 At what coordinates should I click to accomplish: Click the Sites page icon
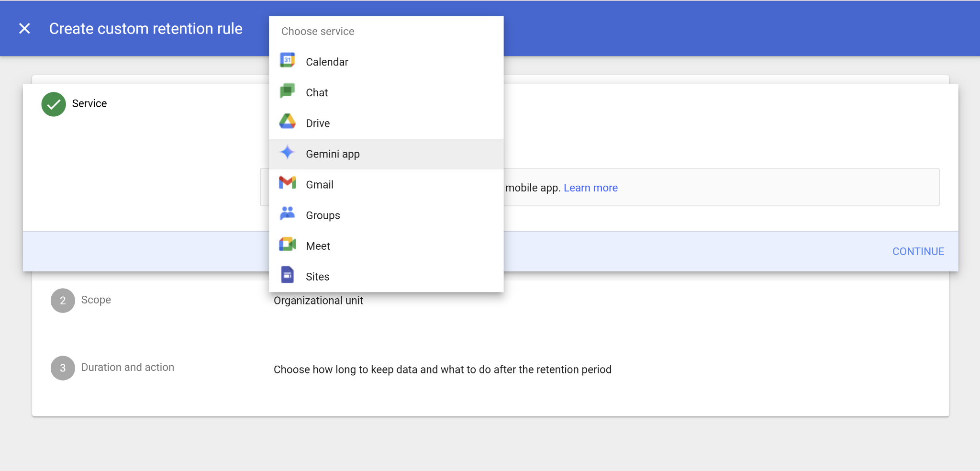coord(287,275)
